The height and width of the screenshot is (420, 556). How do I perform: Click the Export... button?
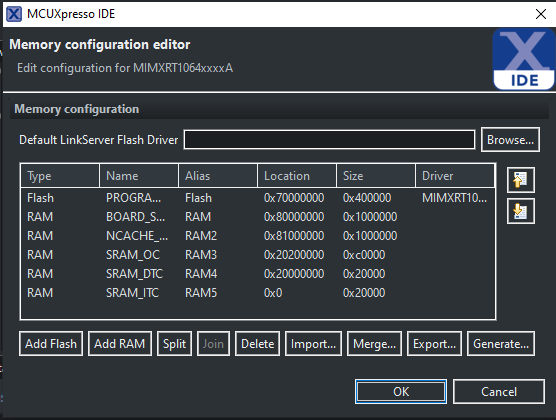point(434,343)
